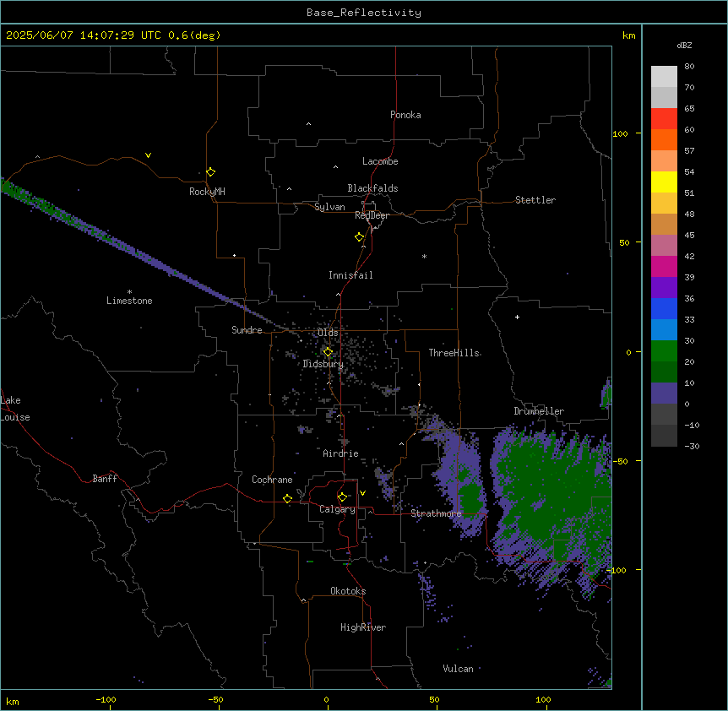
Task: Click the km label at the bottom left
Action: pos(13,702)
